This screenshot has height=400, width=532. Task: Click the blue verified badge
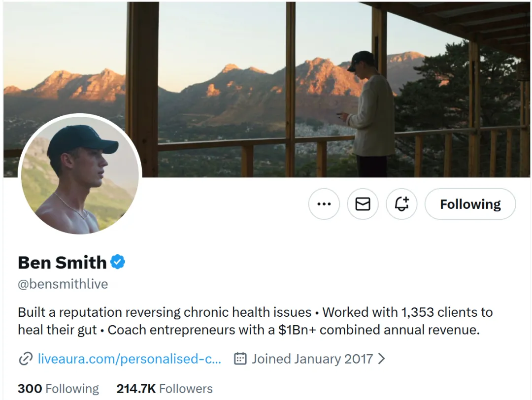click(117, 262)
